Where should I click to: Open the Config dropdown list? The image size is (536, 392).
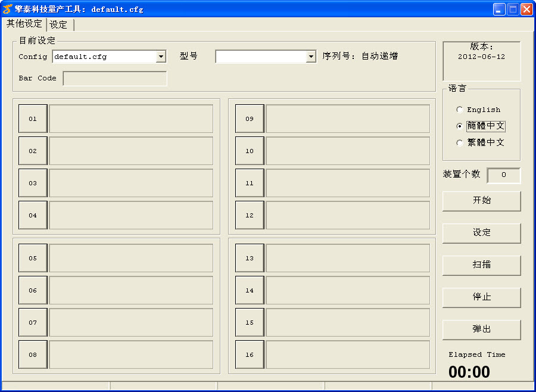[x=161, y=57]
